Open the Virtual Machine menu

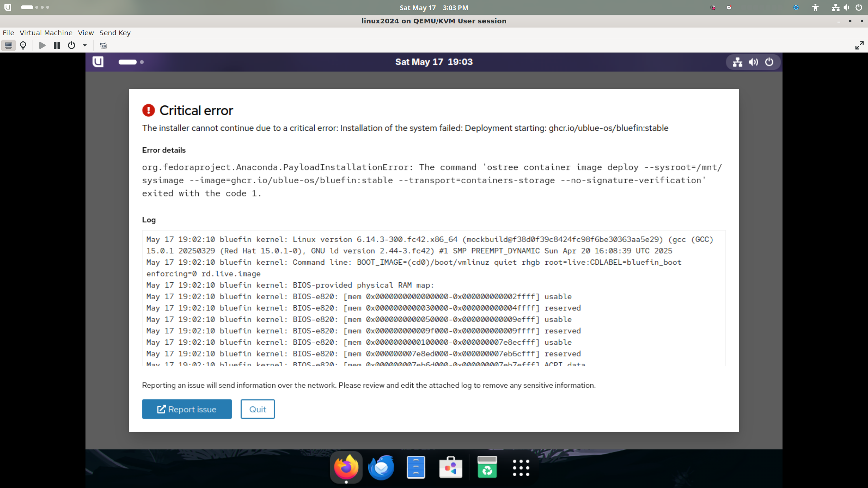pyautogui.click(x=46, y=33)
